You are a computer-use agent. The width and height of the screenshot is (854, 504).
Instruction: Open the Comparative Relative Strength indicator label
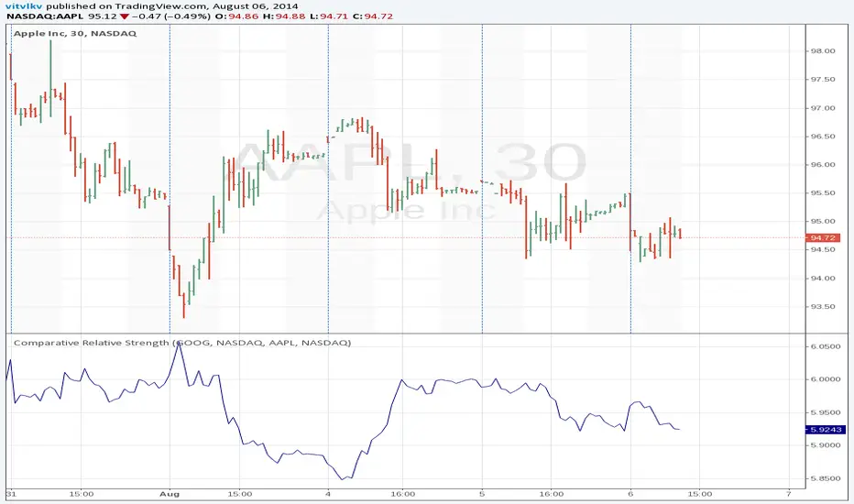[x=182, y=343]
